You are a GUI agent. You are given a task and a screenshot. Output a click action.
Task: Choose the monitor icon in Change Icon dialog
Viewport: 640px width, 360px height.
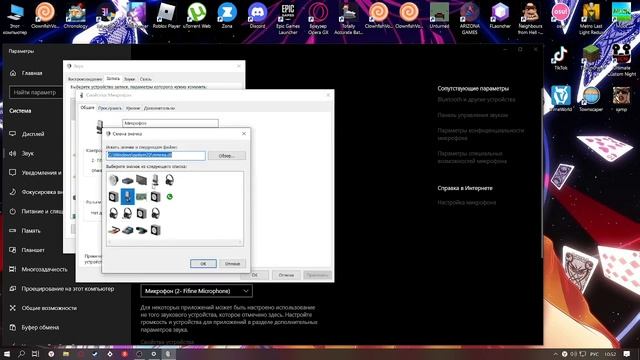pos(141,180)
